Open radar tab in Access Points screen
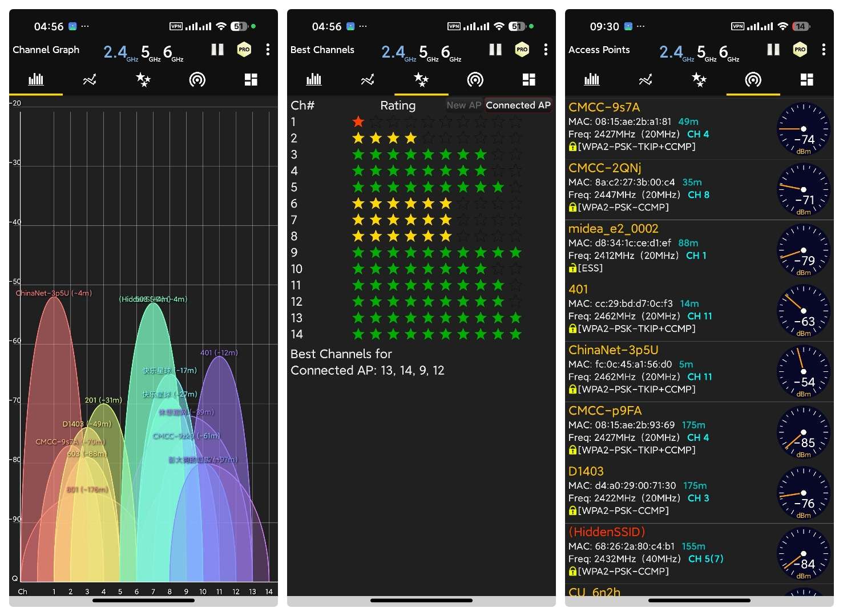This screenshot has height=616, width=843. click(x=753, y=79)
